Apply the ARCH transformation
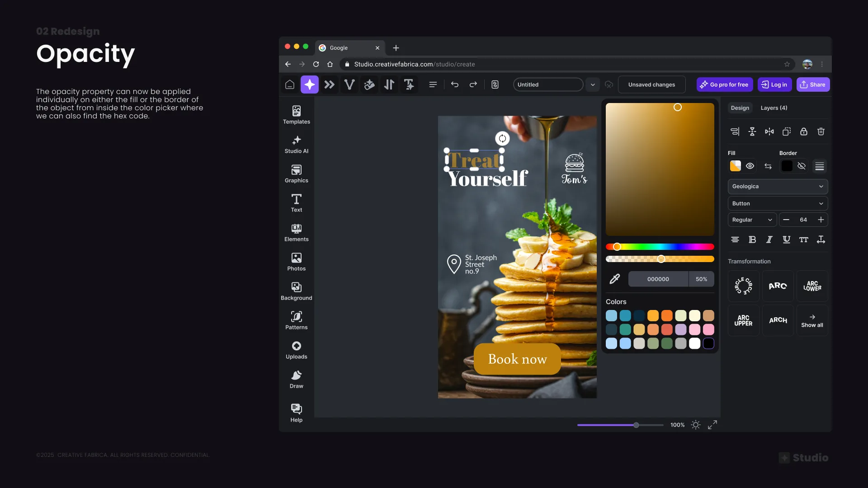This screenshot has width=868, height=488. tap(778, 320)
